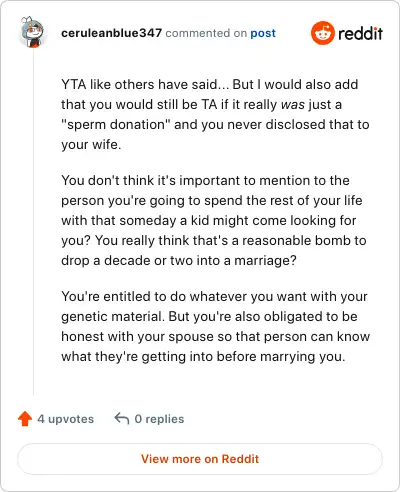Screen dimensions: 400x492
Task: Click the Reddit Snoo logo icon
Action: (x=322, y=33)
